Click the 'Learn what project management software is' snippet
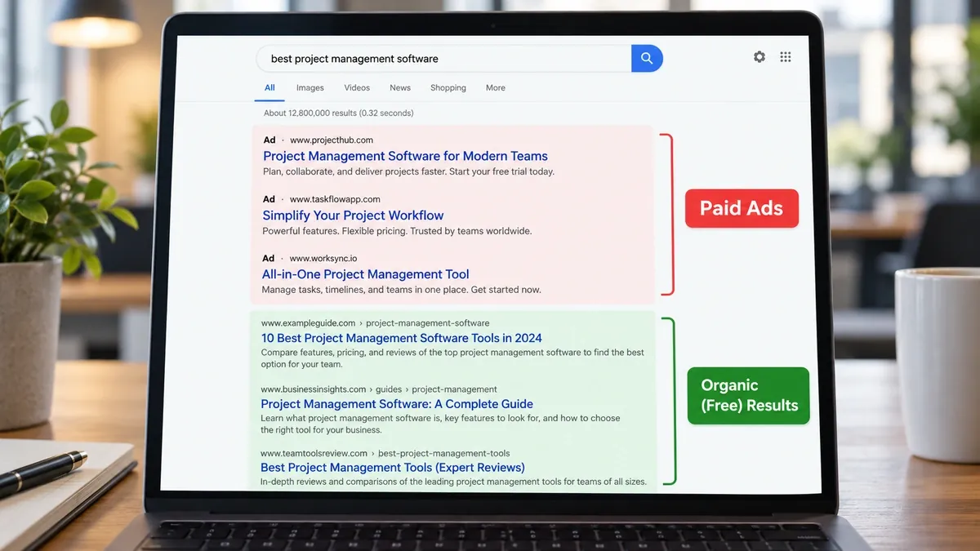980x551 pixels. 440,424
